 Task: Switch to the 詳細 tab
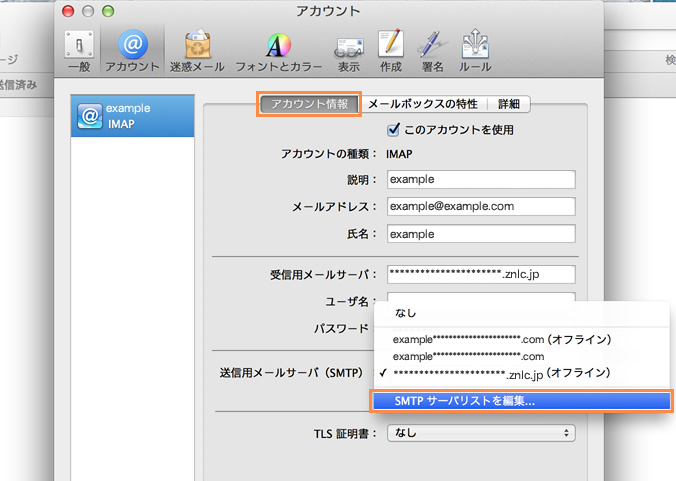pyautogui.click(x=509, y=104)
